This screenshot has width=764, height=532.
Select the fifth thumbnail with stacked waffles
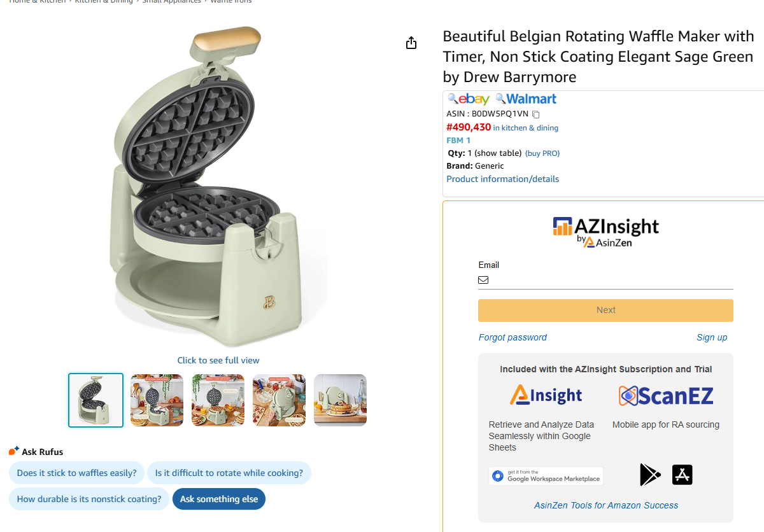click(340, 400)
